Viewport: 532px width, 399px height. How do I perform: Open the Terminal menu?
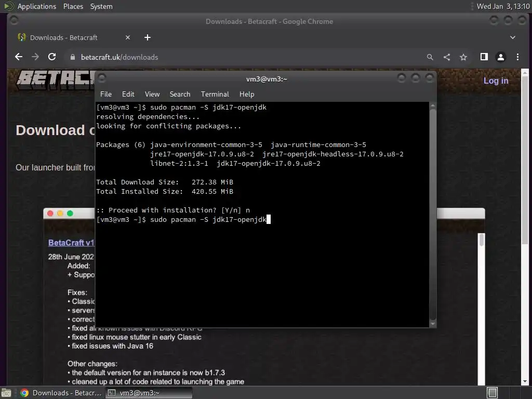click(215, 95)
